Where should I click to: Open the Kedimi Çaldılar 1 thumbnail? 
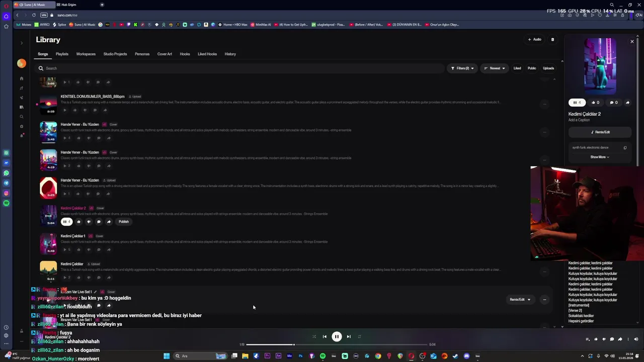49,244
